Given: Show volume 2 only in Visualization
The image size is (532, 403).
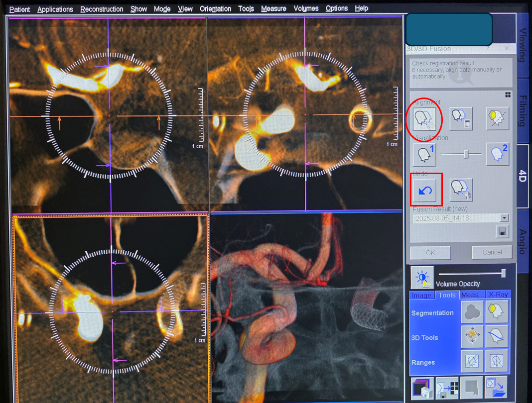Looking at the screenshot, I should point(497,154).
